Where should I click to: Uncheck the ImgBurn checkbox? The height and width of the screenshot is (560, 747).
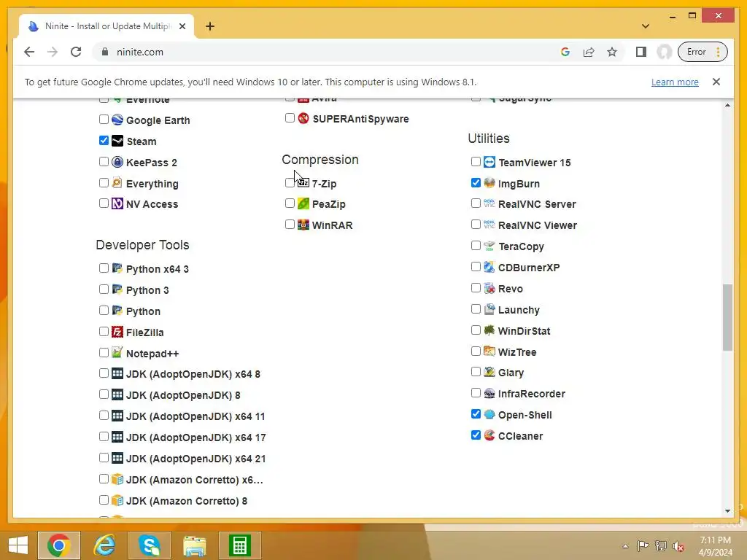pos(476,182)
